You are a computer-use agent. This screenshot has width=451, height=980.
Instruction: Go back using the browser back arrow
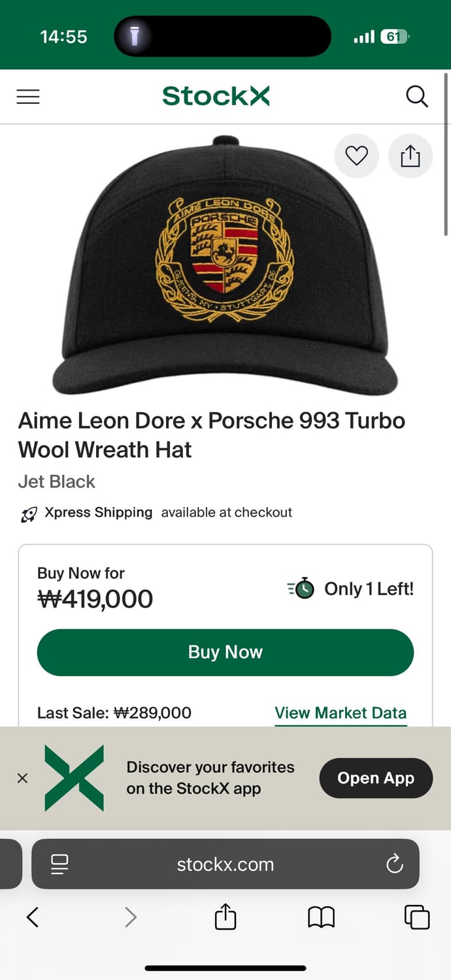pos(32,917)
